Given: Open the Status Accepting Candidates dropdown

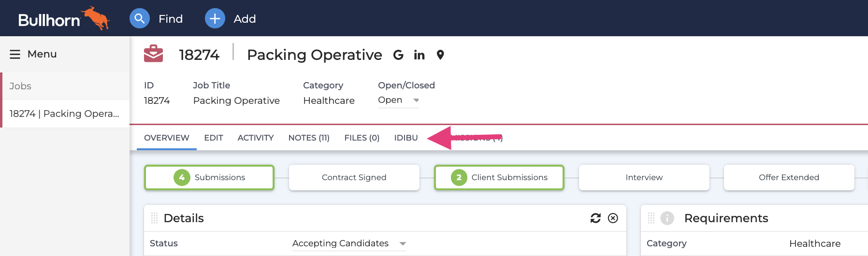Looking at the screenshot, I should point(403,243).
